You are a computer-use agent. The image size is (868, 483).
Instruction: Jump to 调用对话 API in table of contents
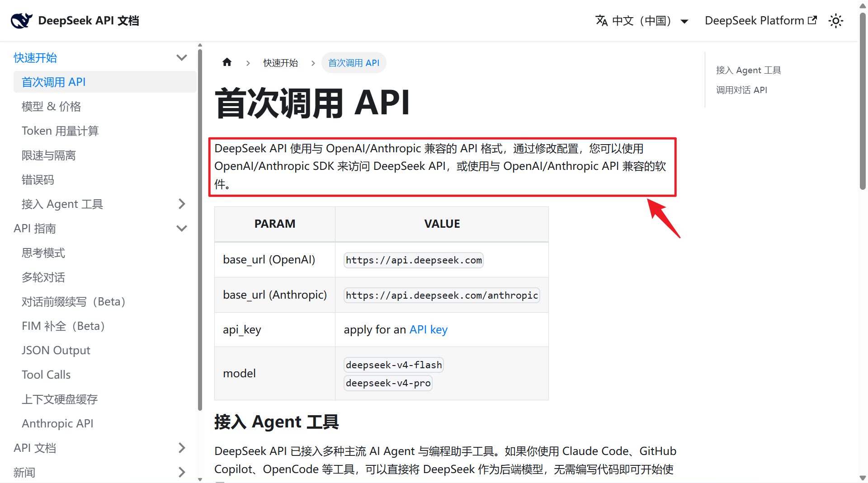pyautogui.click(x=741, y=90)
